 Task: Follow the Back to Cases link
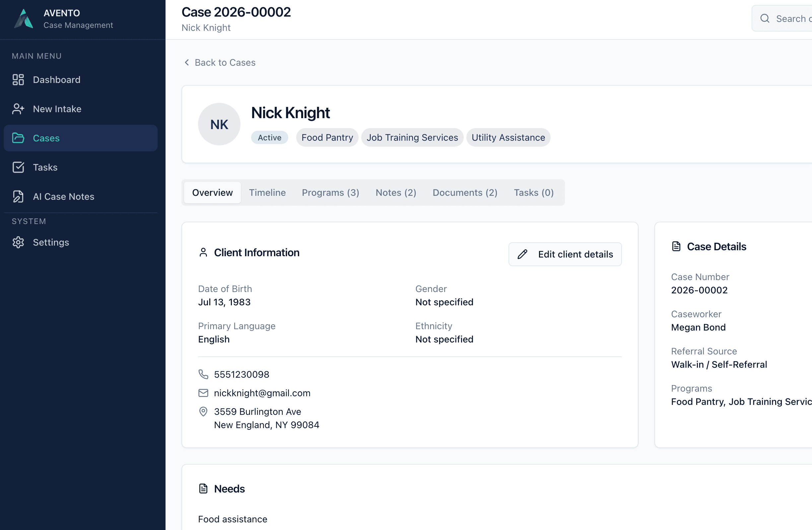tap(225, 62)
